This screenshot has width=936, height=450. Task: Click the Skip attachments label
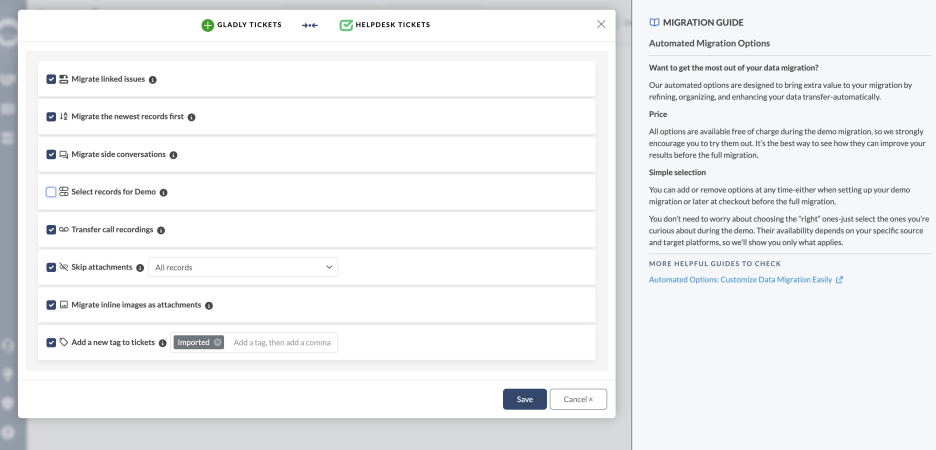pyautogui.click(x=102, y=267)
